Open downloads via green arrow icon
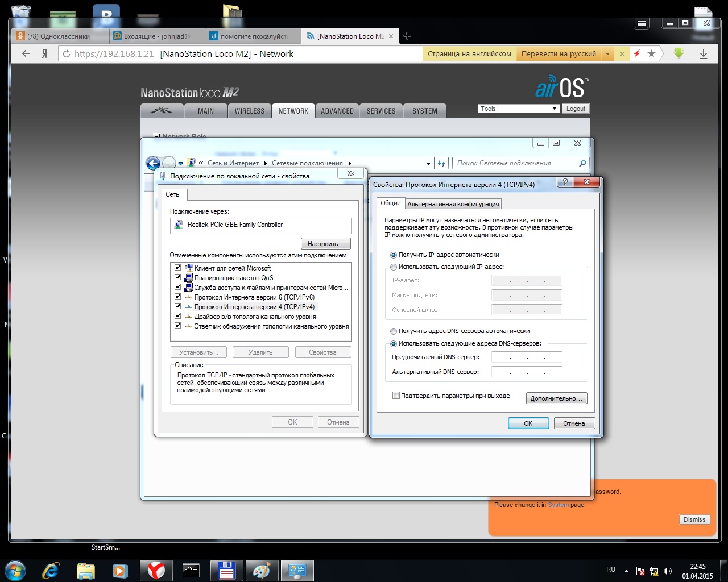Viewport: 728px width, 582px height. 679,53
